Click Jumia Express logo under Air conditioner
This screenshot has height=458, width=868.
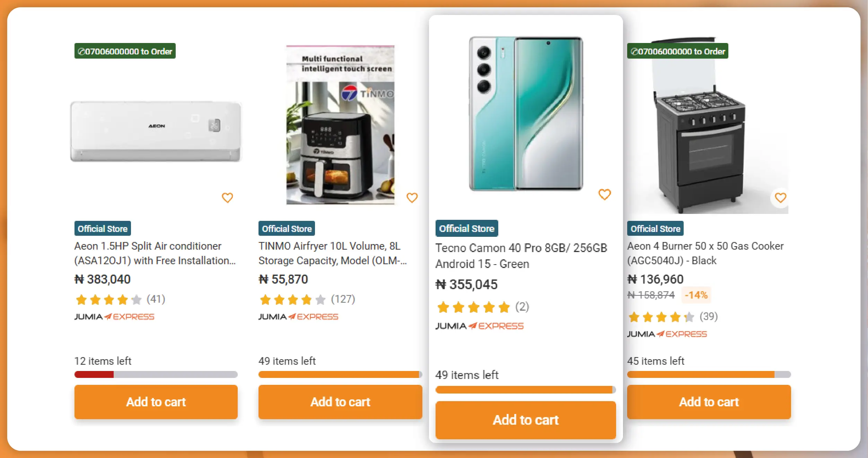(x=114, y=317)
